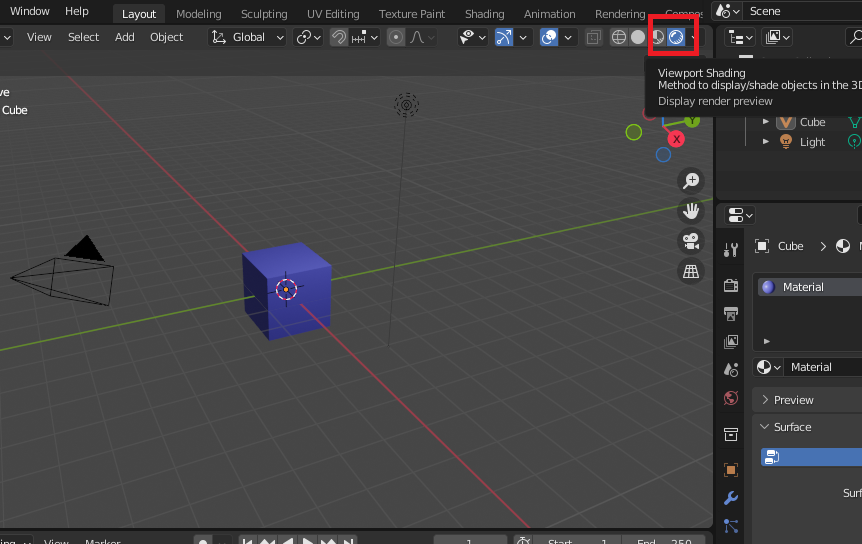Toggle viewport gizmos display
This screenshot has width=862, height=544.
[x=504, y=37]
